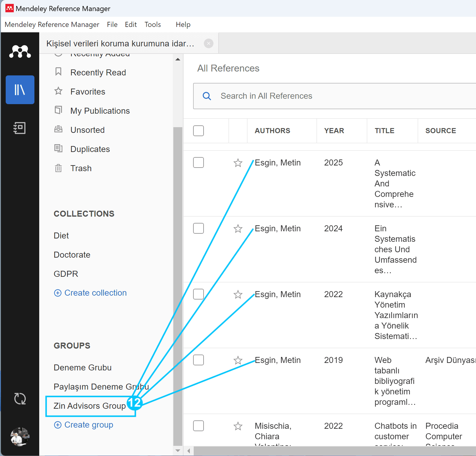
Task: Click the Mendeley title bar app icon
Action: coord(9,8)
